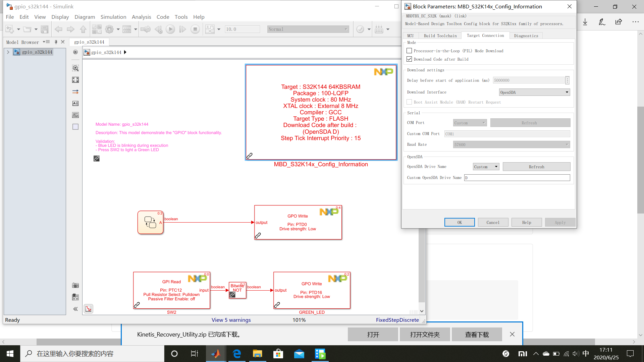
Task: Click Fit to View palette icon
Action: pyautogui.click(x=75, y=80)
